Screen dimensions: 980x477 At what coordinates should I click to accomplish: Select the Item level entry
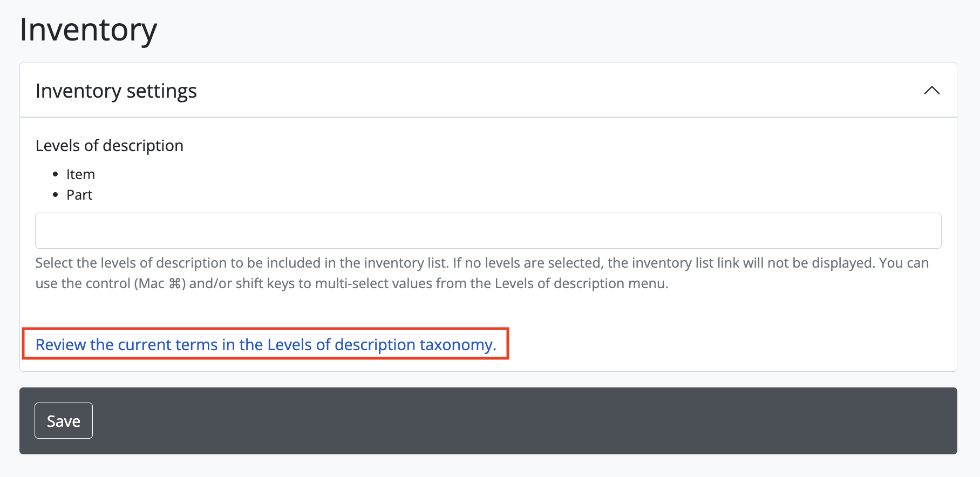click(x=80, y=174)
